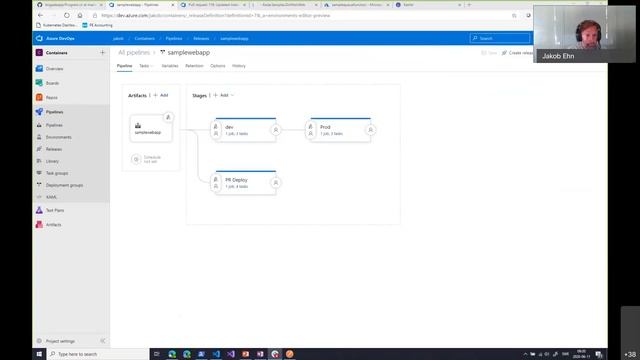
Task: Click the All pipelines breadcrumb link
Action: click(134, 53)
